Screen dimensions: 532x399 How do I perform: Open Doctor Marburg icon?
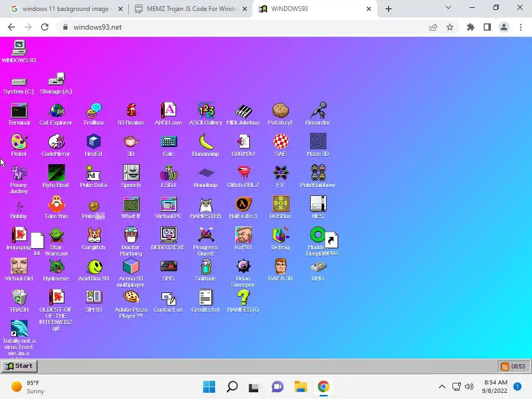pyautogui.click(x=131, y=242)
